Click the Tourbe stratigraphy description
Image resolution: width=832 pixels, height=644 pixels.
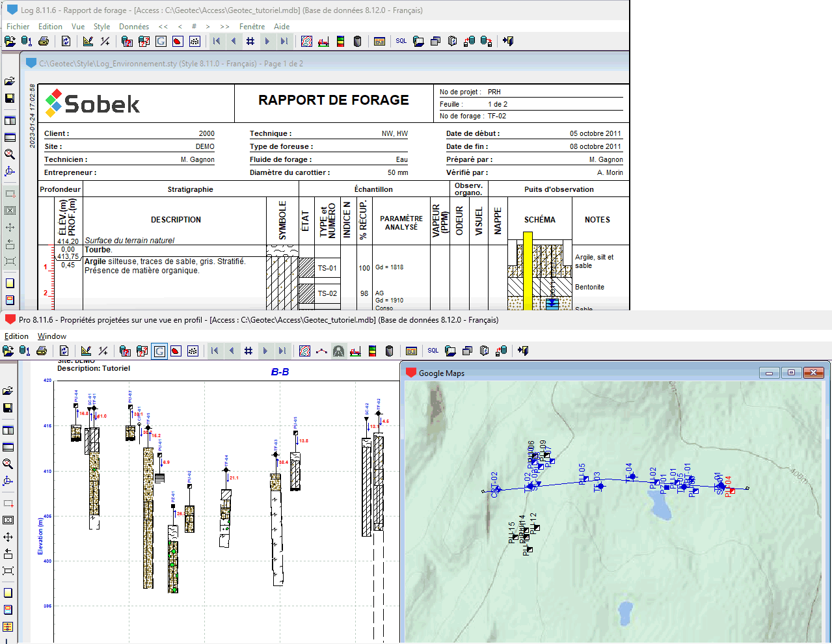(98, 250)
